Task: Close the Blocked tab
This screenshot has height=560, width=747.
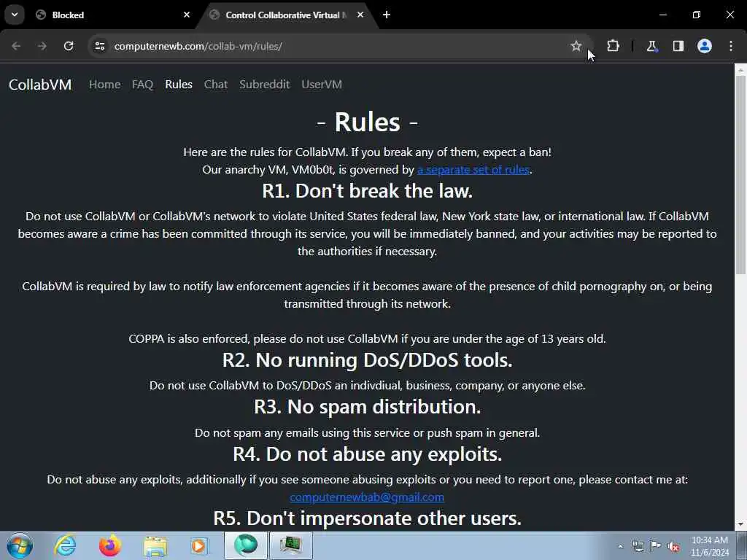Action: [187, 15]
